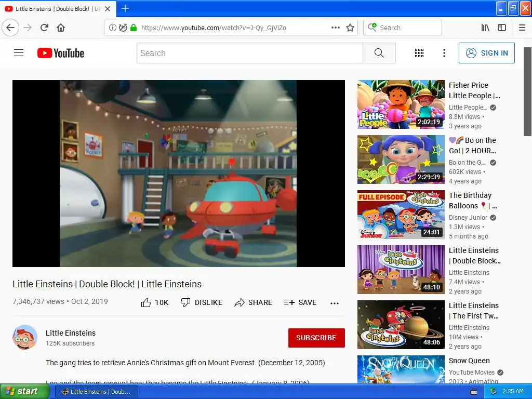Click the tracking protection shield icon

point(123,28)
